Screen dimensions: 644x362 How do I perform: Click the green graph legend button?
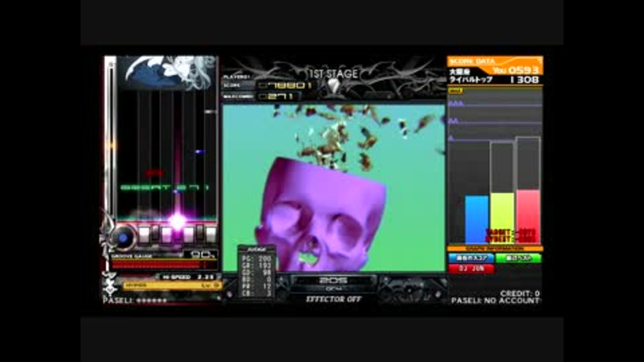[519, 258]
